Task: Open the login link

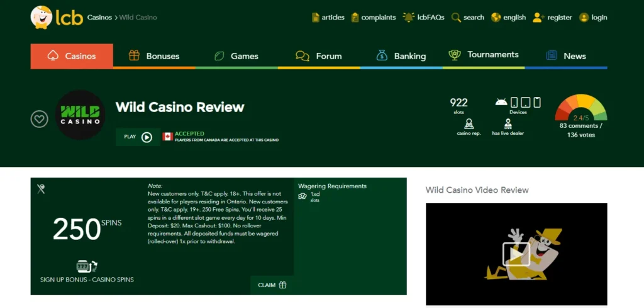Action: (x=599, y=17)
